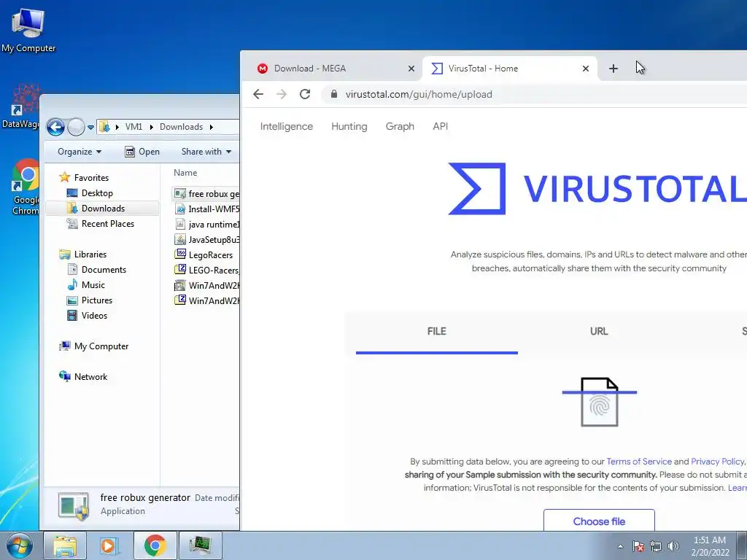
Task: Select the FILE tab on VirusTotal
Action: [436, 332]
